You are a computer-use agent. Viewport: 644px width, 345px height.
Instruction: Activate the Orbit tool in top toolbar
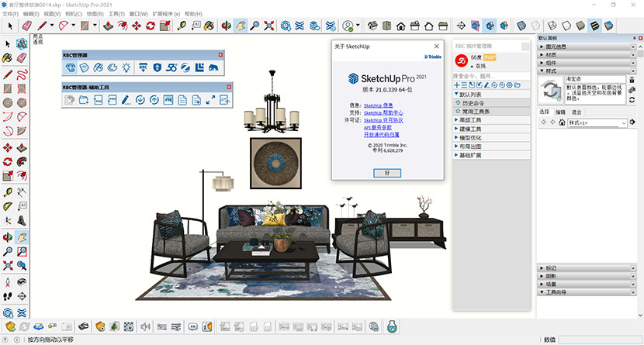click(x=226, y=26)
